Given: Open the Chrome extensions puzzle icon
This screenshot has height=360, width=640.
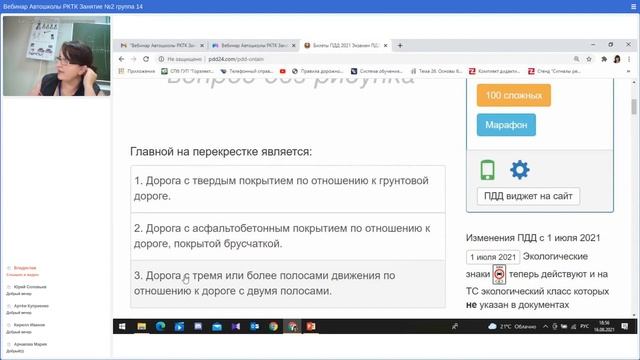Looking at the screenshot, I should 604,59.
